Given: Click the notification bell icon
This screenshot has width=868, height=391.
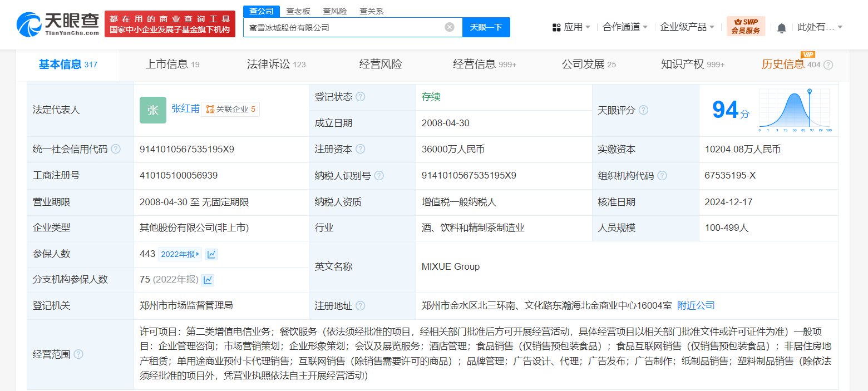Looking at the screenshot, I should (x=782, y=27).
